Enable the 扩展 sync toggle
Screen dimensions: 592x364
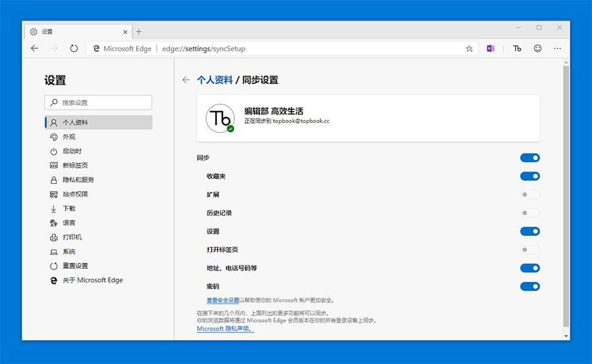530,194
